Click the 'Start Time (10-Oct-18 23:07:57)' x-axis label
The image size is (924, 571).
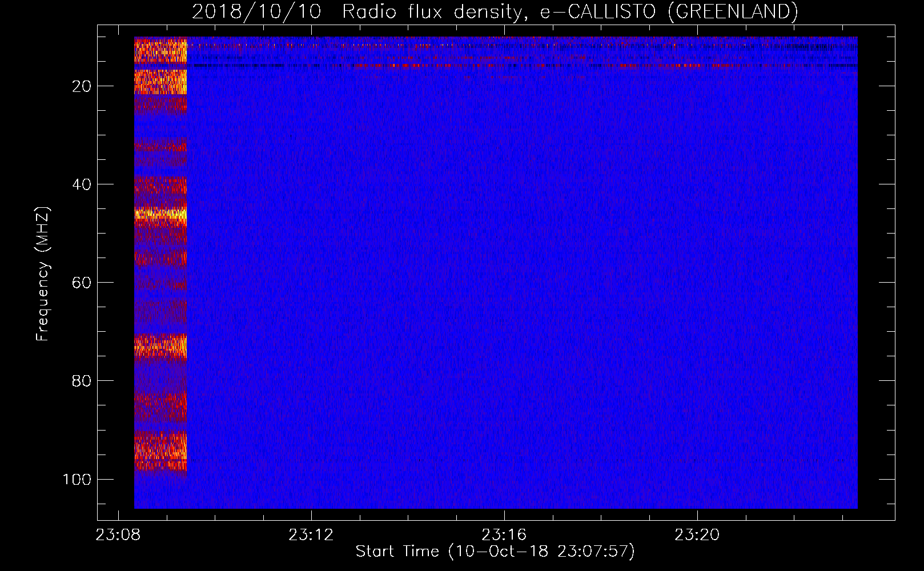(495, 551)
